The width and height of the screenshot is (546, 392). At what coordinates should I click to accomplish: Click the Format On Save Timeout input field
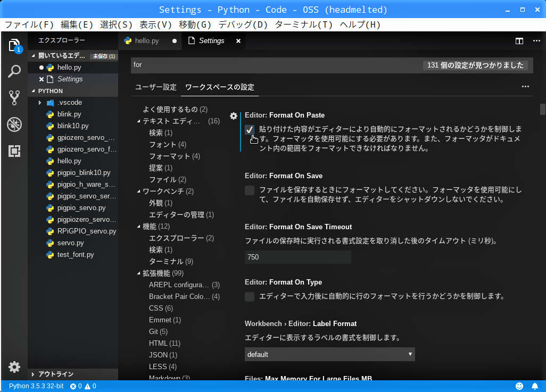pos(297,257)
